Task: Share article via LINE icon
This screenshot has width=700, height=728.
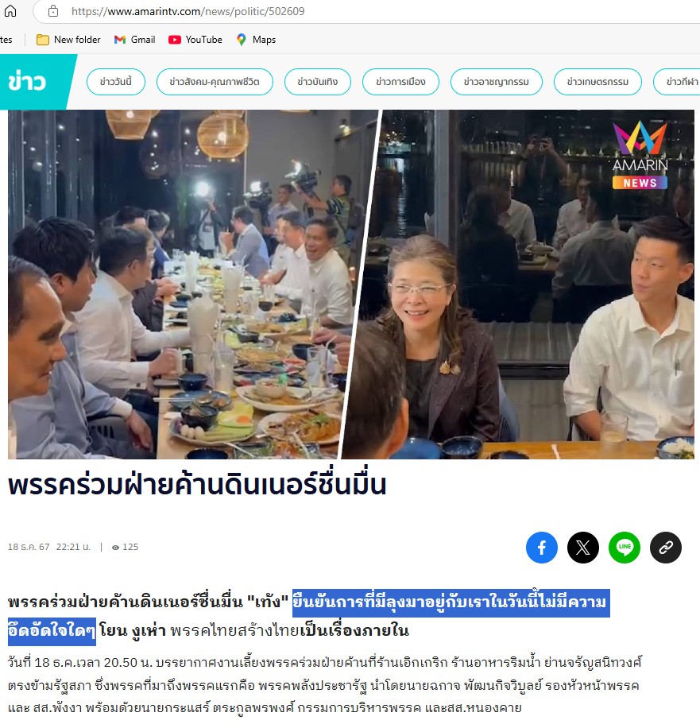Action: click(x=625, y=548)
